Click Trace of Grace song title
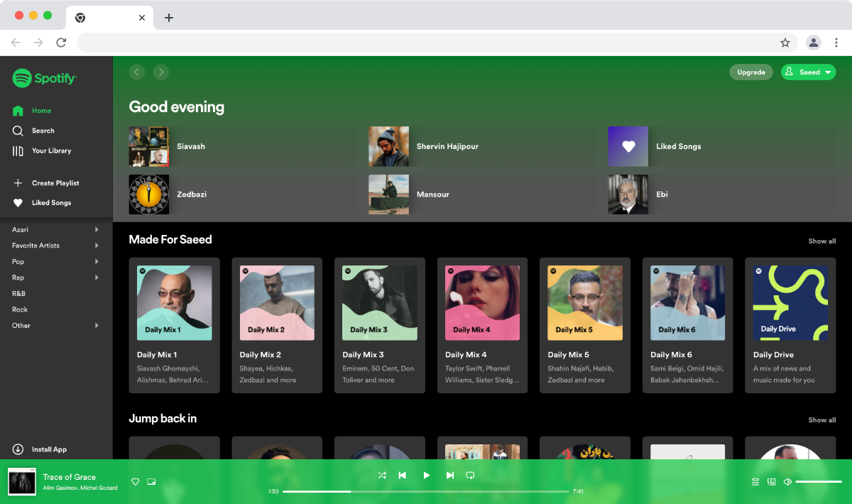The width and height of the screenshot is (852, 504). pos(69,477)
